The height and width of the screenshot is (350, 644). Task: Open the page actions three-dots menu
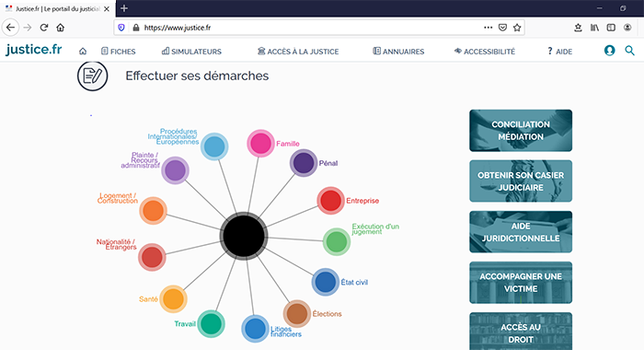tap(488, 28)
